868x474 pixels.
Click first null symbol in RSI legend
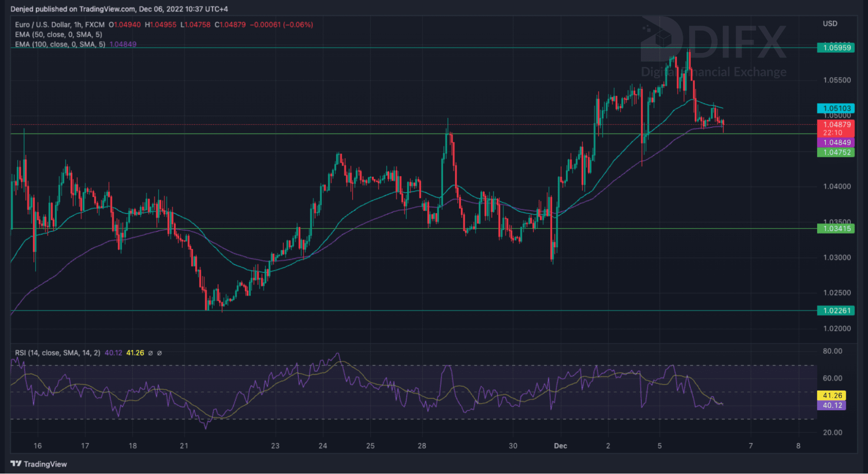tap(150, 353)
